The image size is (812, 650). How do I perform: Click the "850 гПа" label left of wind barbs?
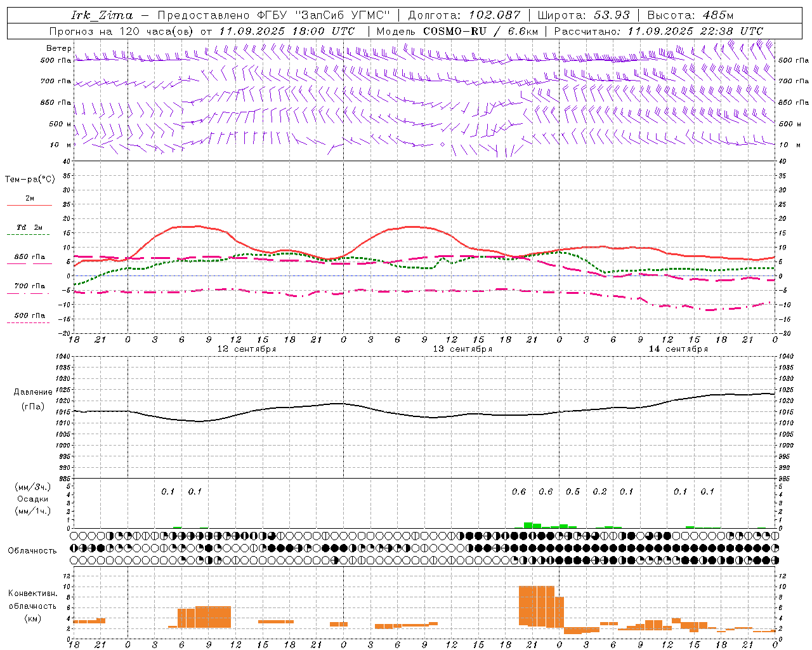click(x=56, y=102)
